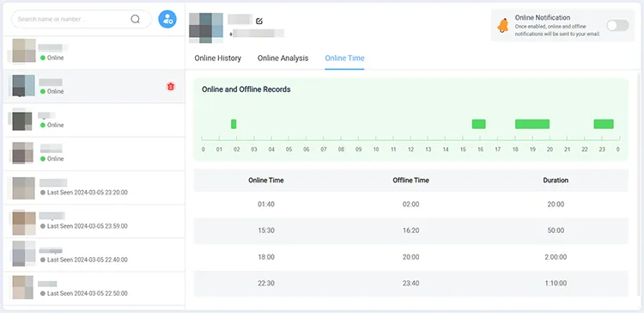Click the 50:00 duration cell
Viewport: 644px width, 313px height.
[x=556, y=230]
